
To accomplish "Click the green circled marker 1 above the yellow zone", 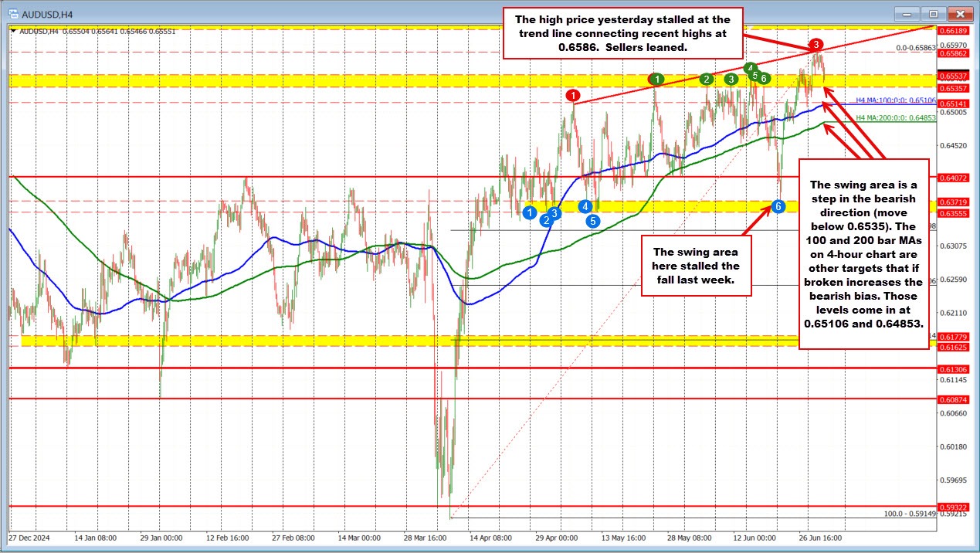I will click(657, 78).
